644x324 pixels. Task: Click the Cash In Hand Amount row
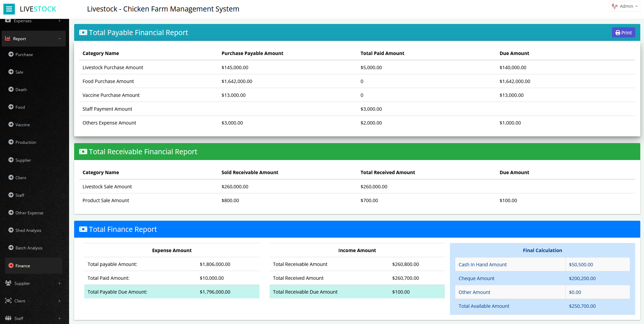click(x=482, y=265)
